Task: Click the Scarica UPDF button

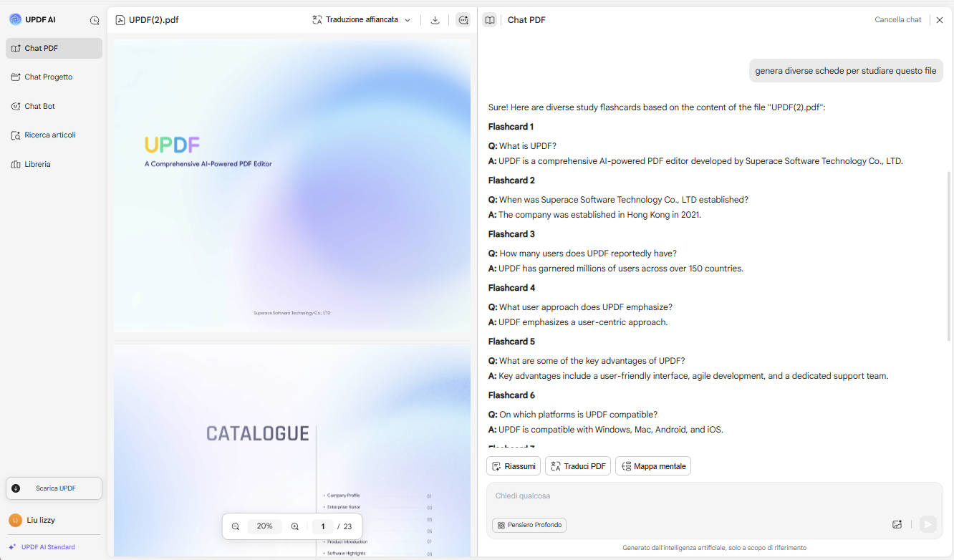Action: 54,488
